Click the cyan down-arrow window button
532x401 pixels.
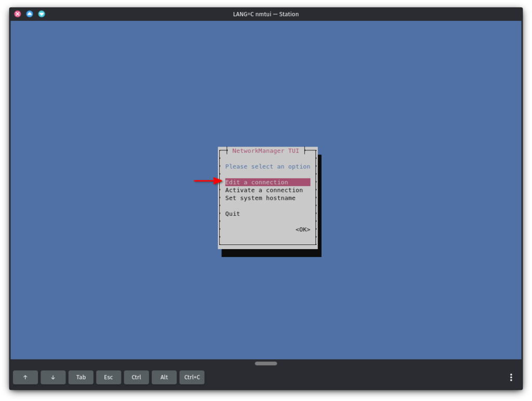pos(42,14)
